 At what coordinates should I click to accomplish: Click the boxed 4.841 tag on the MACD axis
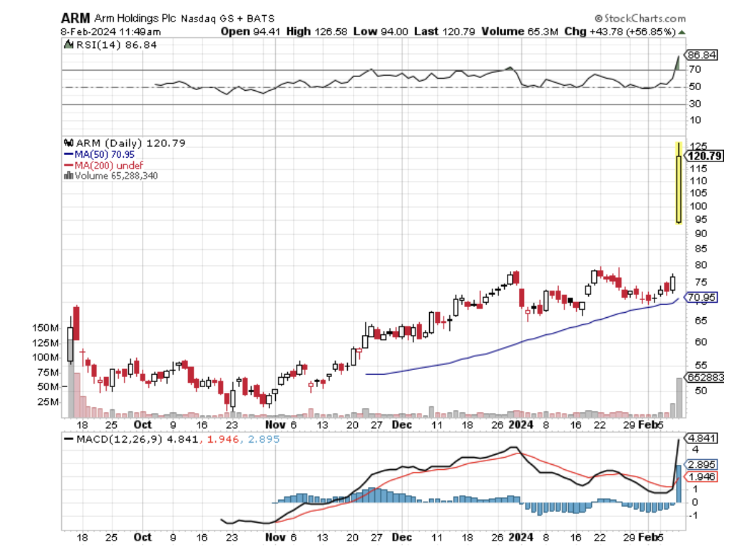pyautogui.click(x=702, y=438)
